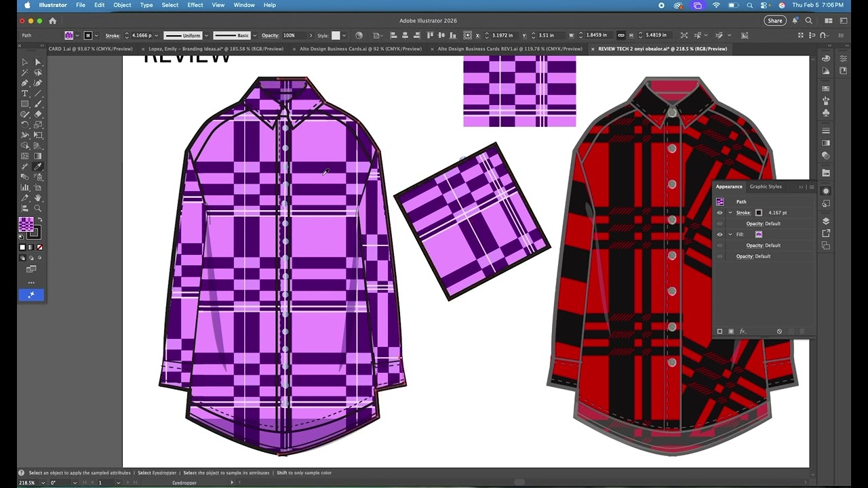Click toolbar Fill pattern swatch

click(x=26, y=225)
